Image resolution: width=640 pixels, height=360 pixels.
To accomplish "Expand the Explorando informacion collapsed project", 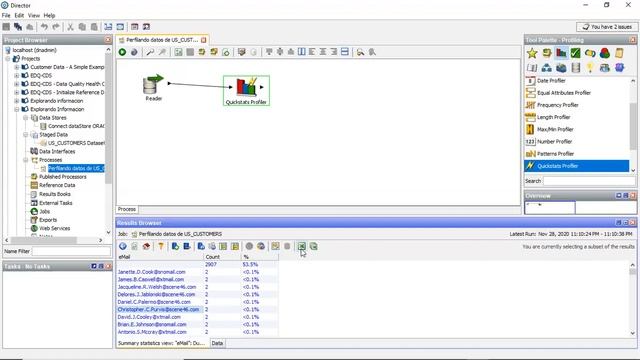I will [x=17, y=101].
